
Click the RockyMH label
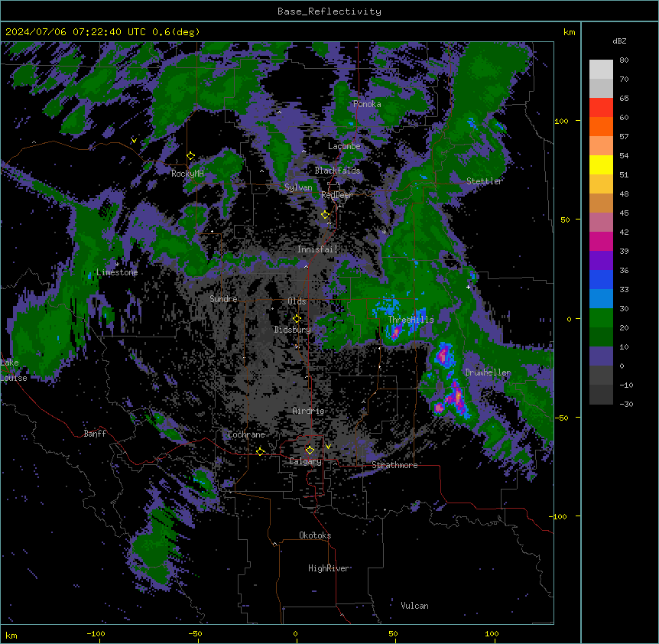coord(187,174)
